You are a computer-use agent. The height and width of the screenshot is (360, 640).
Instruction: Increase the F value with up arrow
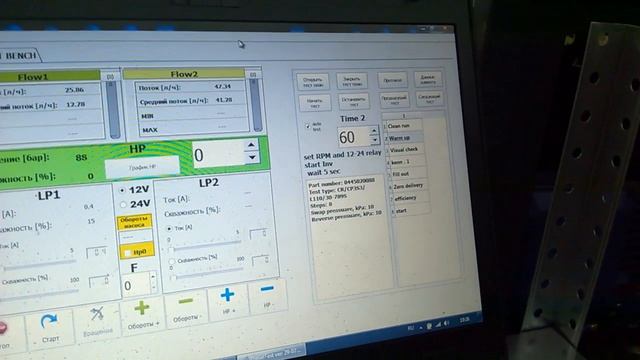153,277
